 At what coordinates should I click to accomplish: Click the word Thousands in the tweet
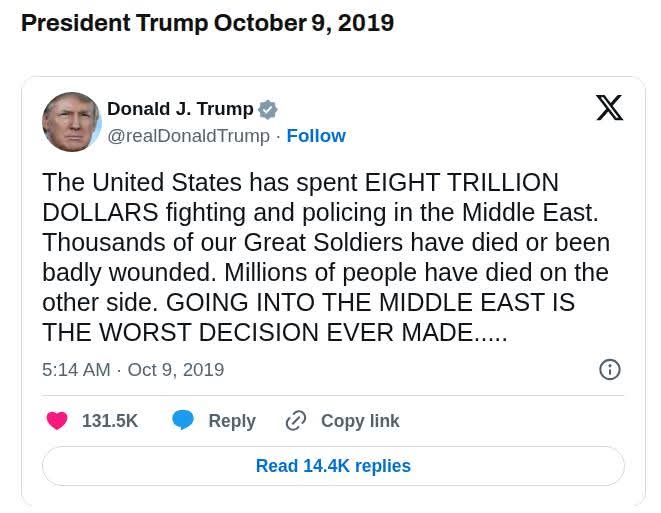coord(93,243)
